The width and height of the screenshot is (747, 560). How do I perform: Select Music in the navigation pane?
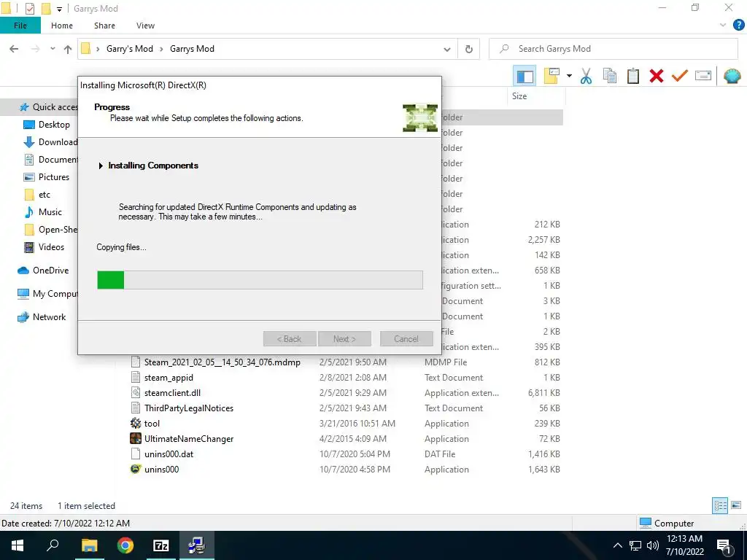tap(43, 212)
